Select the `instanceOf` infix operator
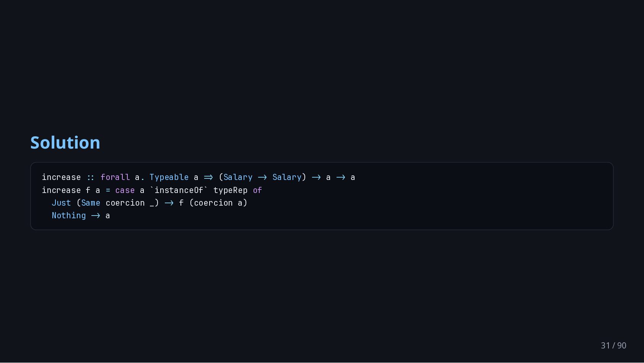The width and height of the screenshot is (644, 363). [179, 190]
